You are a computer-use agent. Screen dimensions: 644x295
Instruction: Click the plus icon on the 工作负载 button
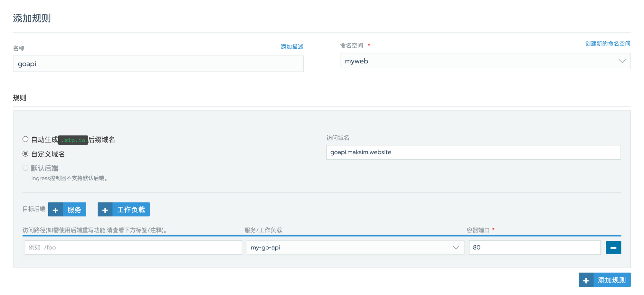tap(105, 210)
